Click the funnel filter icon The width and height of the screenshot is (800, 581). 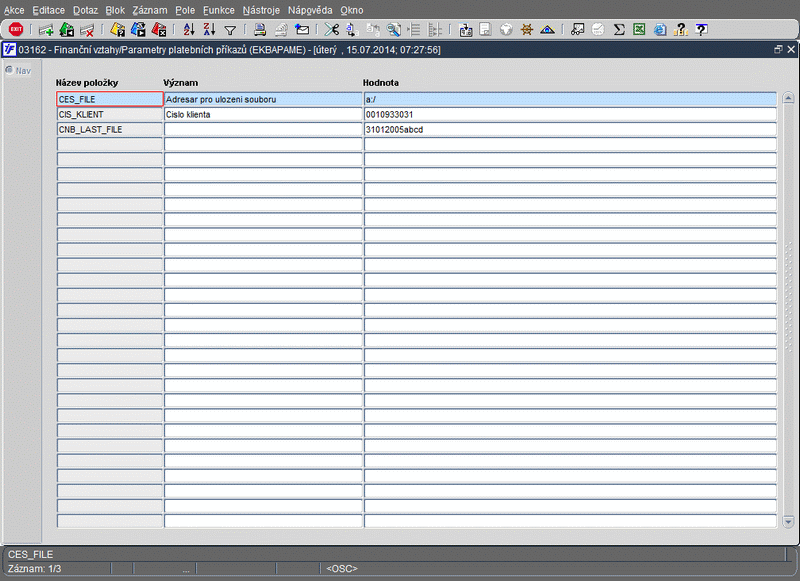pyautogui.click(x=230, y=31)
